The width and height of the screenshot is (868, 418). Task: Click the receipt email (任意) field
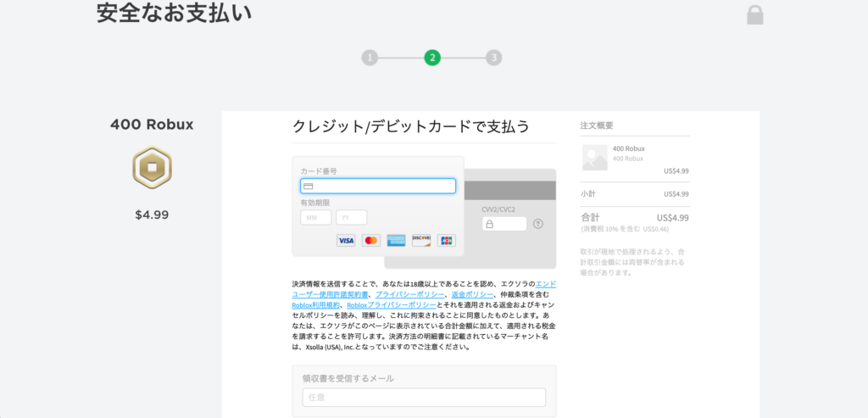pyautogui.click(x=424, y=398)
